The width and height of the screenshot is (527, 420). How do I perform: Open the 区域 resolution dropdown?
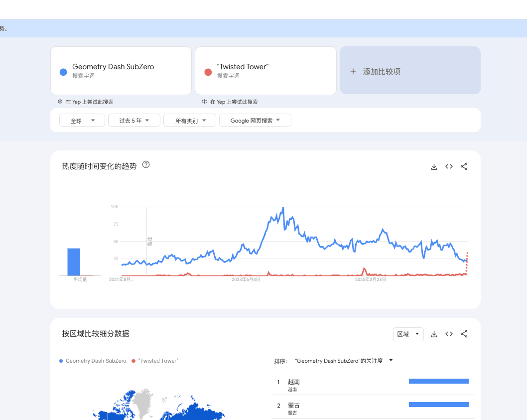pyautogui.click(x=408, y=334)
